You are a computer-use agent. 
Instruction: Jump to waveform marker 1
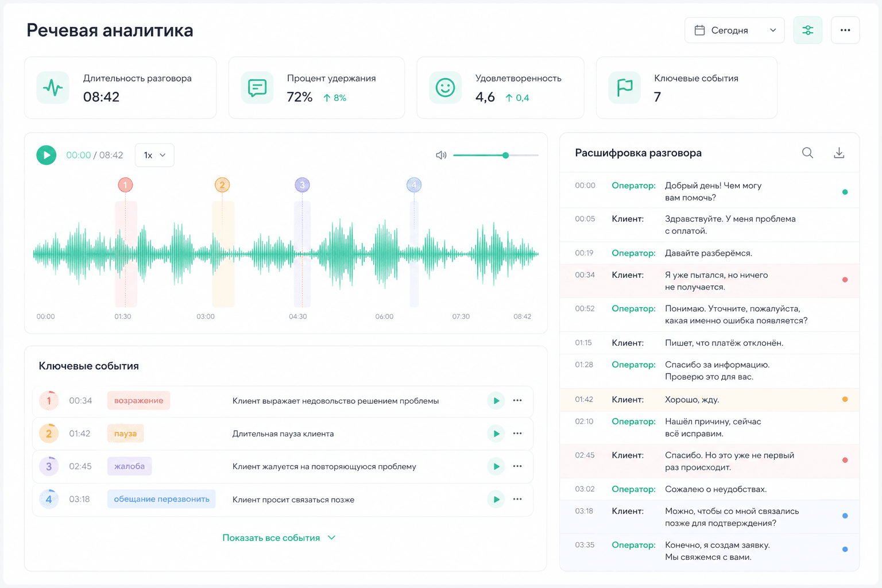click(x=125, y=185)
